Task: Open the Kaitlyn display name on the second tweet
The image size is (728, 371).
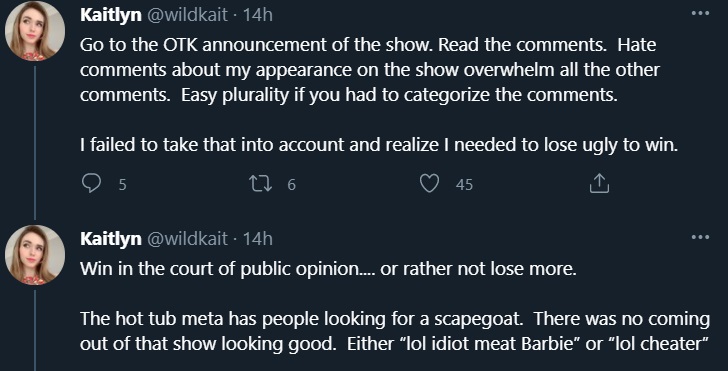Action: tap(110, 239)
